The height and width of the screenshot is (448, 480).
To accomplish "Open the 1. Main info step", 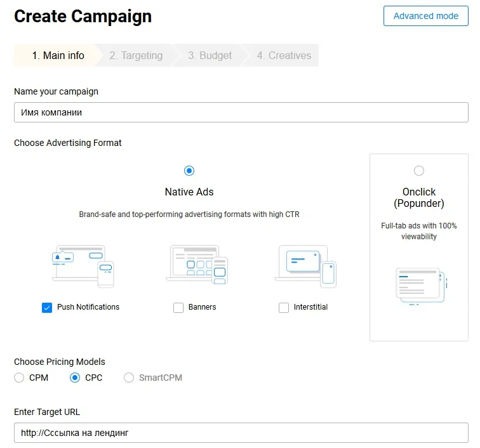I will click(58, 56).
